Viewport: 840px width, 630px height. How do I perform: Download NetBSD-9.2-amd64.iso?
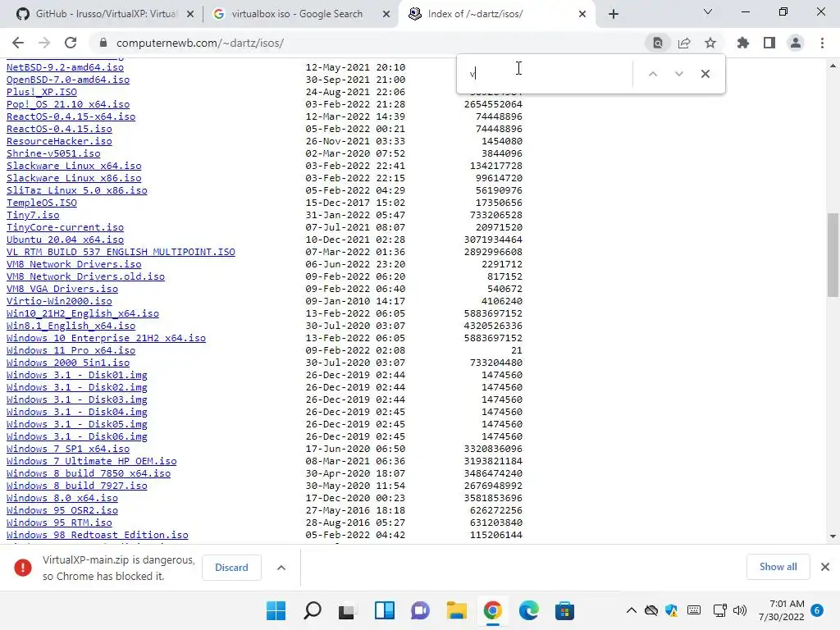click(x=65, y=67)
